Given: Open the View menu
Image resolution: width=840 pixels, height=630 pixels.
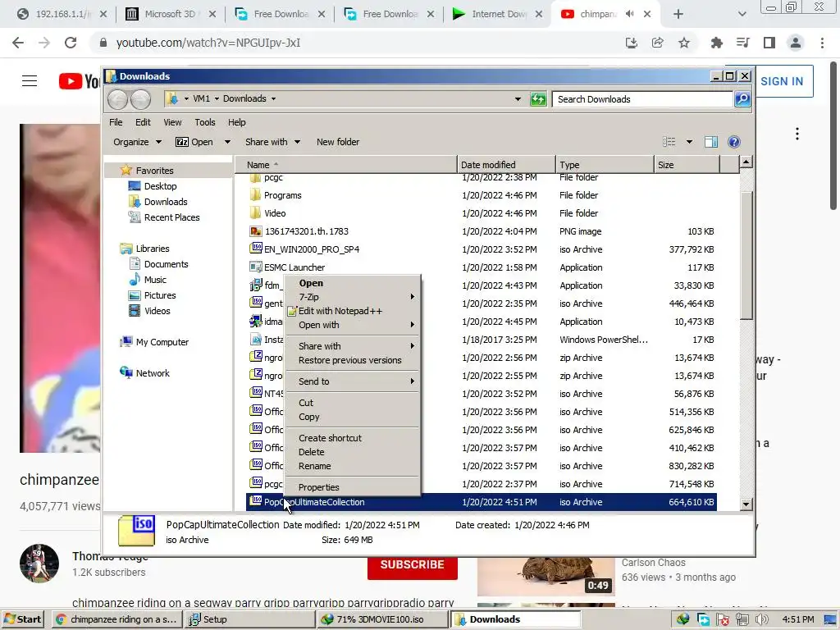Looking at the screenshot, I should (172, 122).
